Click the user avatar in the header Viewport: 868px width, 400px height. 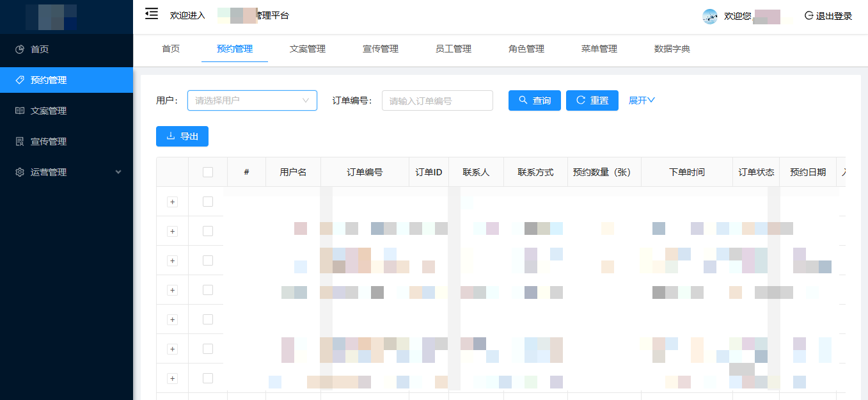pyautogui.click(x=709, y=17)
